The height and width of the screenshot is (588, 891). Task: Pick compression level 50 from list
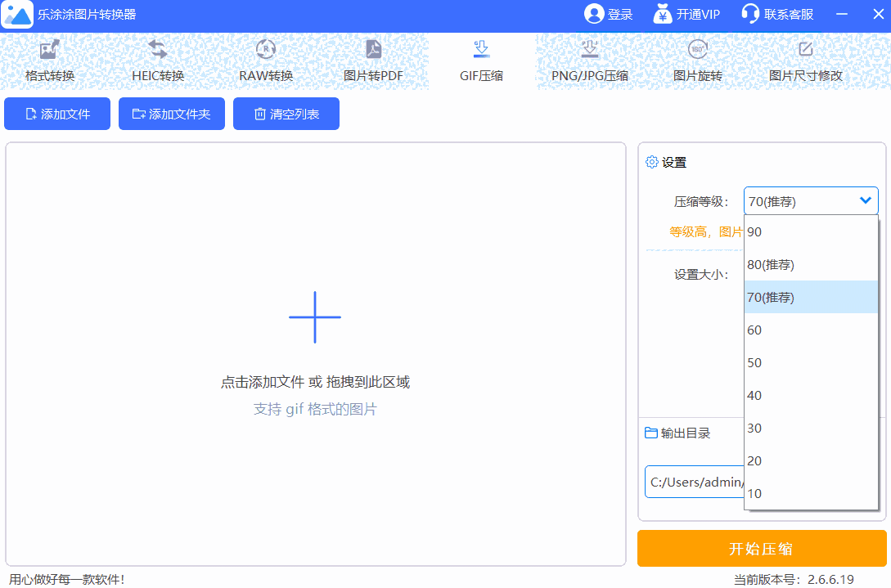pos(811,363)
